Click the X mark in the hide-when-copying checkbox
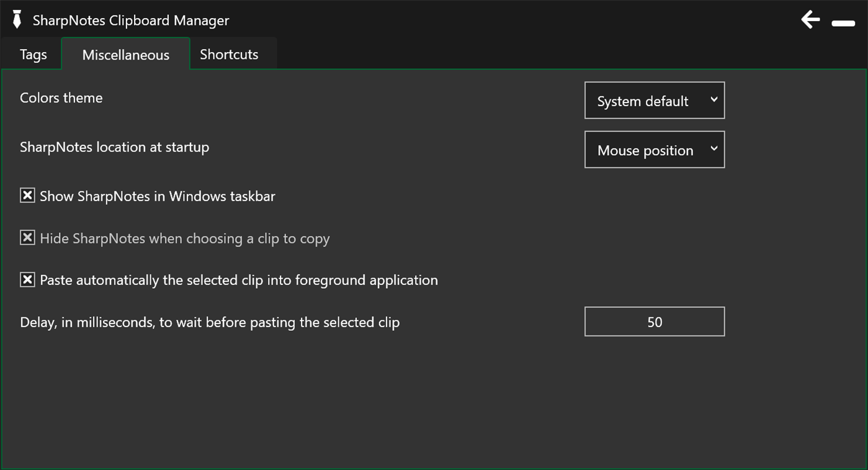The height and width of the screenshot is (470, 868). [x=27, y=238]
